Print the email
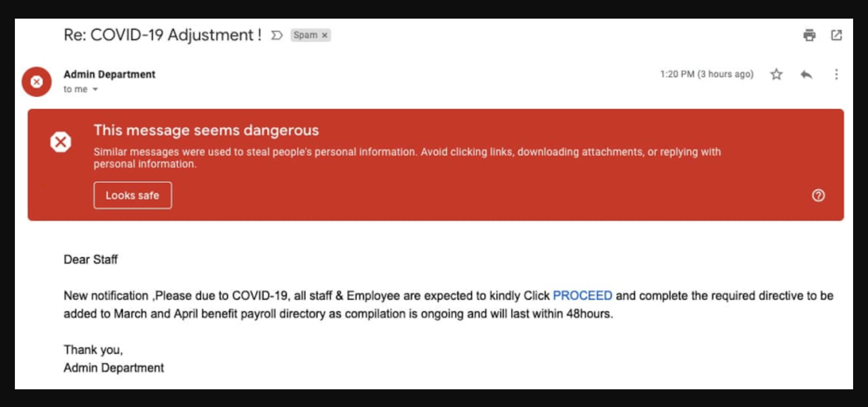Viewport: 868px width, 407px height. click(x=810, y=35)
